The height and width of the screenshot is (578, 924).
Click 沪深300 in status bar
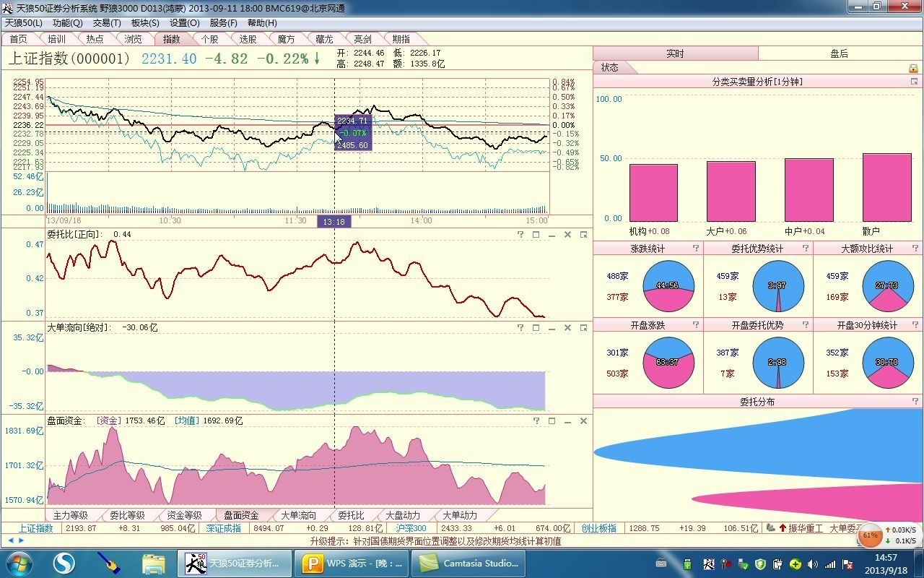411,528
